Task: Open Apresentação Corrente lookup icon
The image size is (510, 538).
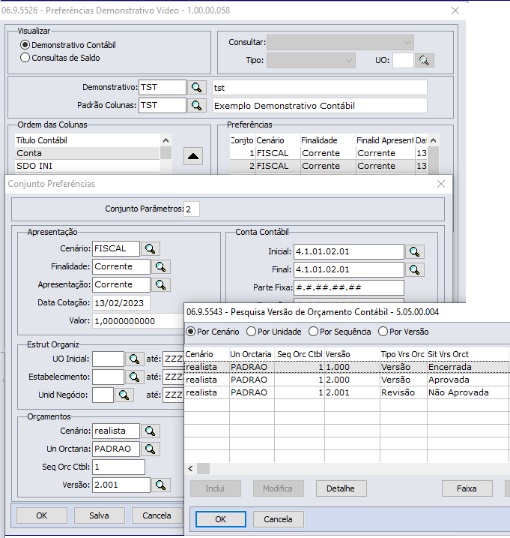Action: tap(161, 285)
